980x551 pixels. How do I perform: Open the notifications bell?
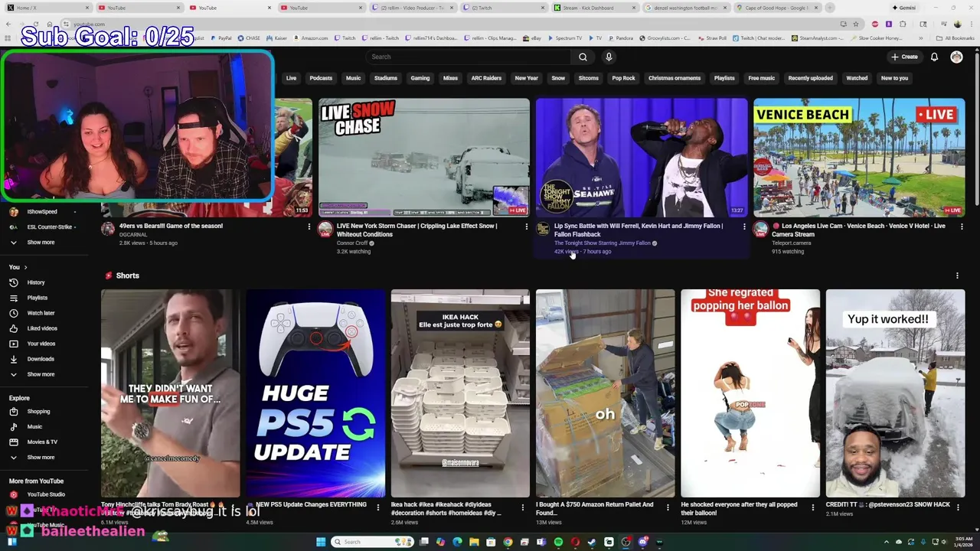click(934, 57)
